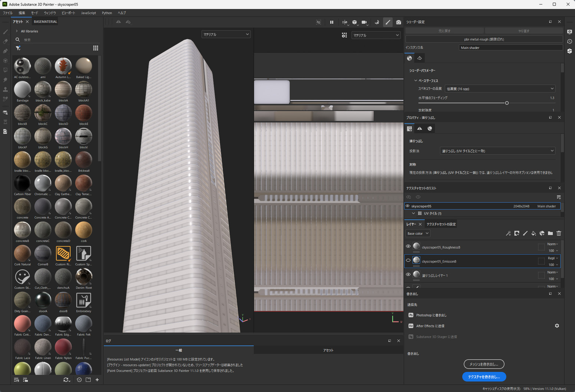Click the blue texture export button
This screenshot has height=392, width=575.
coord(484,377)
